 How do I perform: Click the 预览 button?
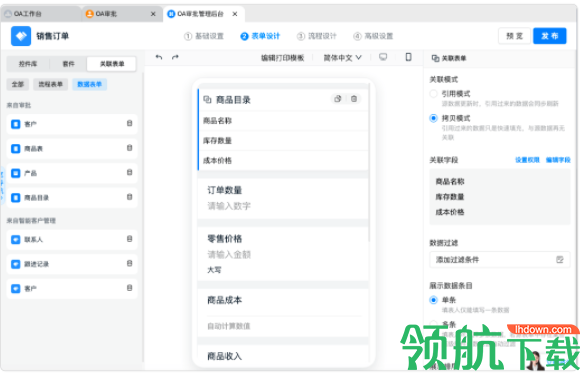pyautogui.click(x=515, y=36)
